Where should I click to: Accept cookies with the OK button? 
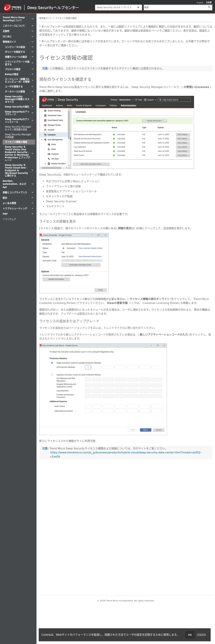click(190, 634)
